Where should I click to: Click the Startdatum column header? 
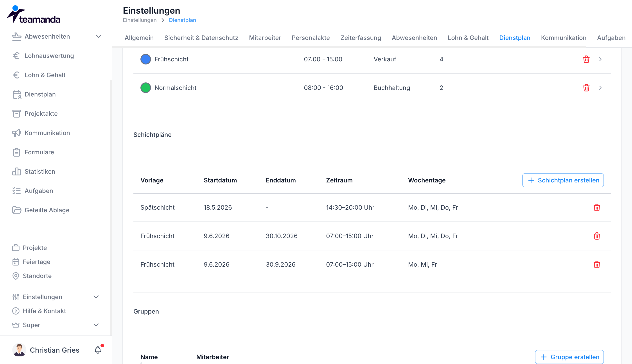[x=220, y=180]
